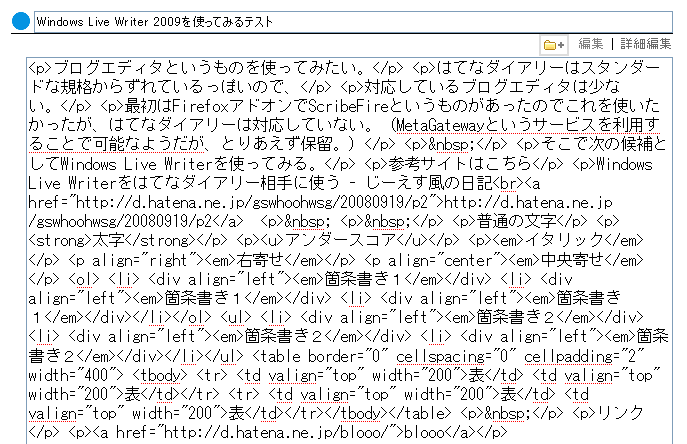Click the text "blooo</a>"
This screenshot has width=687, height=444.
coord(439,433)
